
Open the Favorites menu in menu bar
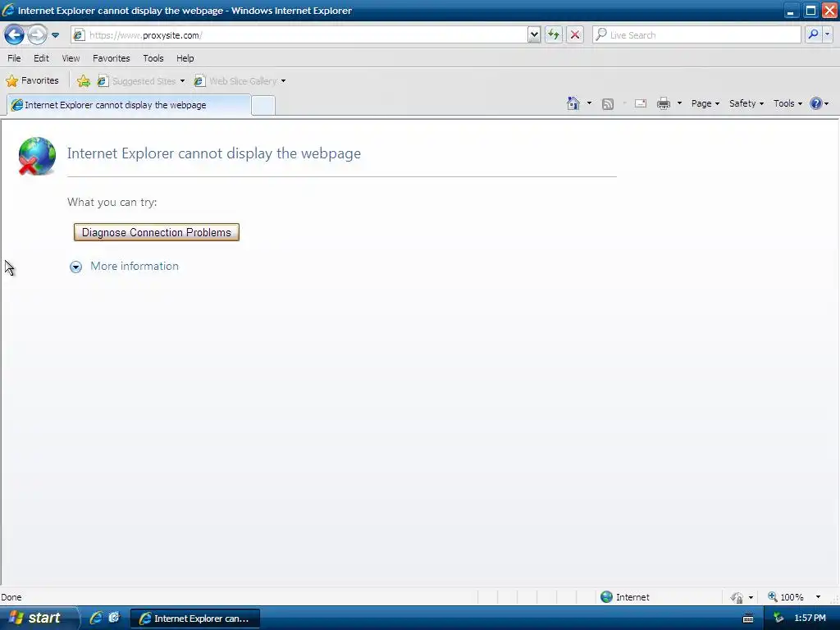coord(111,58)
